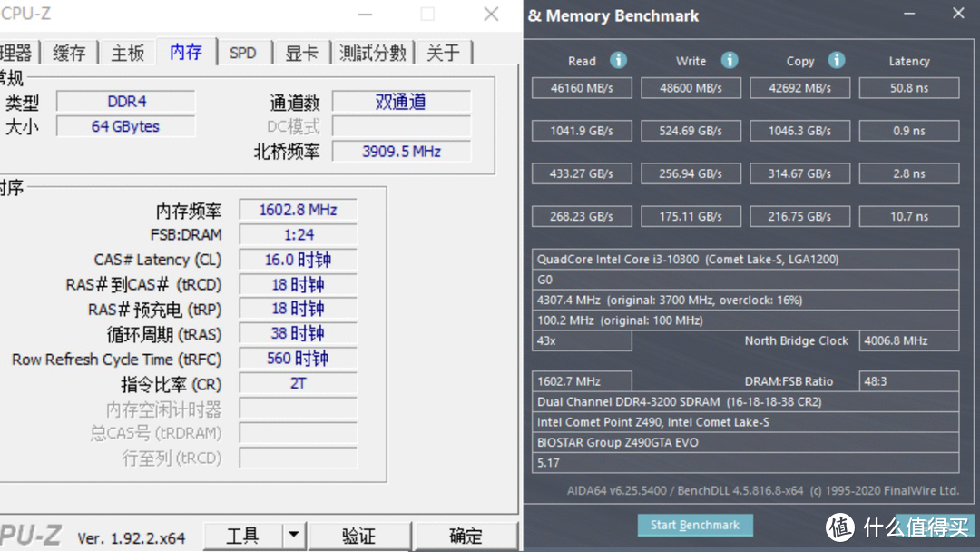This screenshot has width=980, height=552.
Task: Click the 48600 MB/s write result
Action: pyautogui.click(x=691, y=88)
